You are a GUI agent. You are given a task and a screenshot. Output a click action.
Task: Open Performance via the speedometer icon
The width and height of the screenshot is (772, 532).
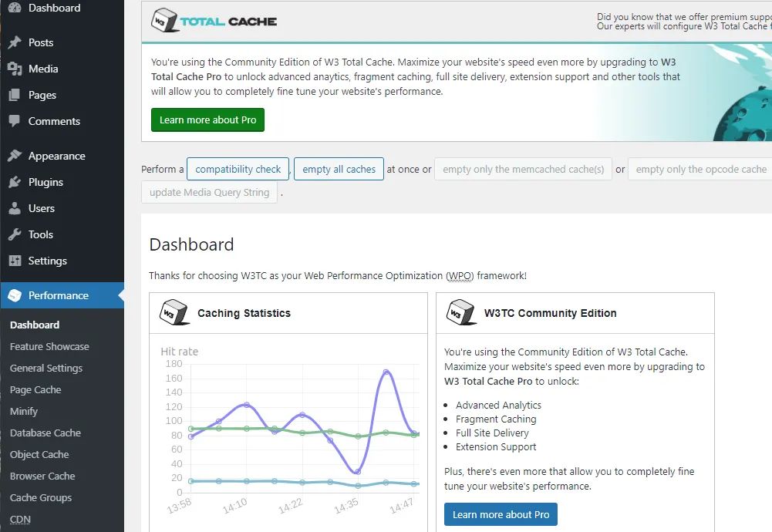pyautogui.click(x=15, y=295)
